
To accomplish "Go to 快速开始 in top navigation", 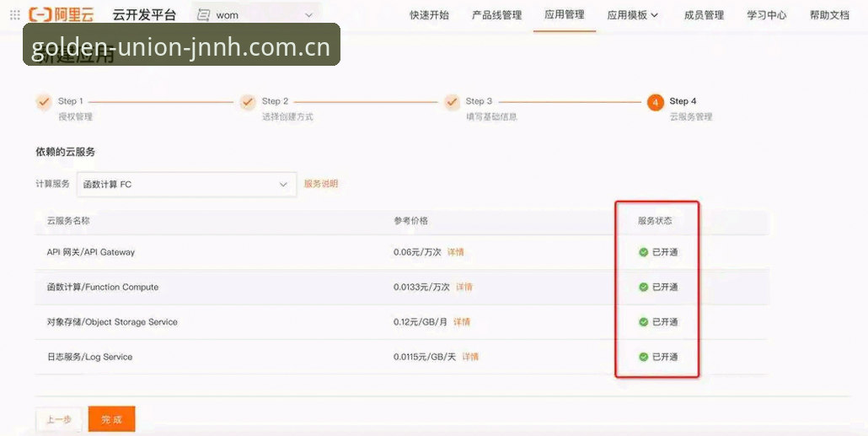I will pyautogui.click(x=429, y=15).
